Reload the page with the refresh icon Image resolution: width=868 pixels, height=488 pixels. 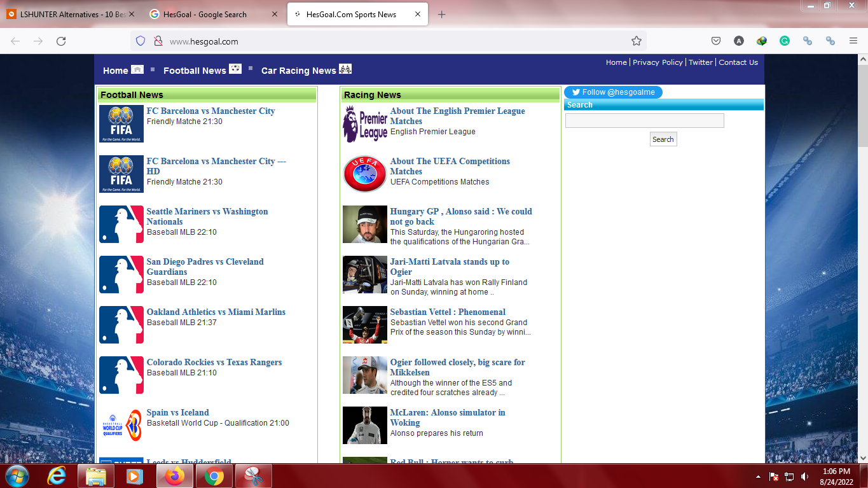click(x=61, y=41)
